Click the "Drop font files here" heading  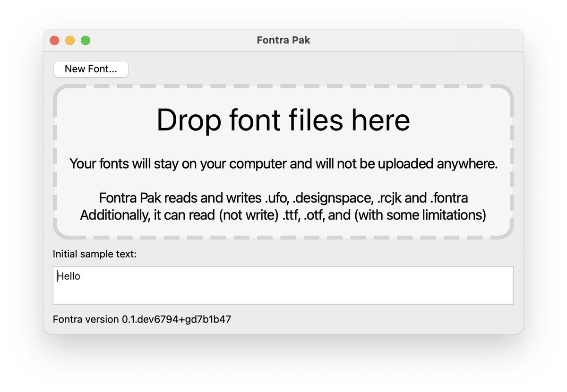[x=283, y=119]
